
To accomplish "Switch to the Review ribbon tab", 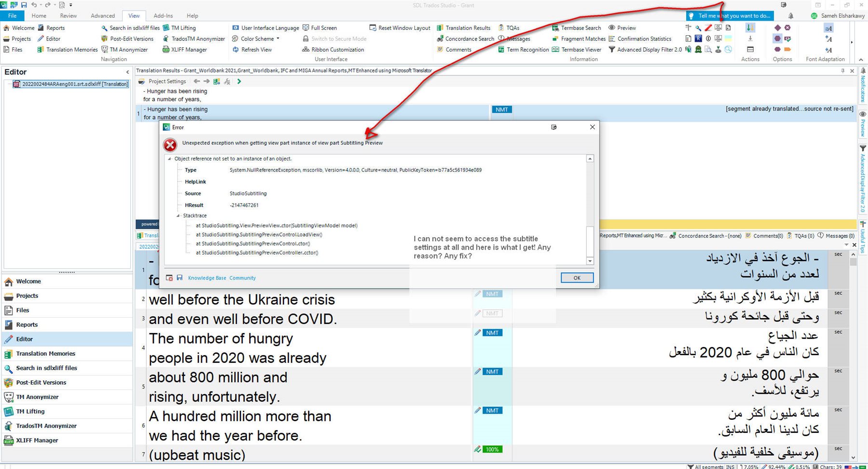I will tap(68, 16).
